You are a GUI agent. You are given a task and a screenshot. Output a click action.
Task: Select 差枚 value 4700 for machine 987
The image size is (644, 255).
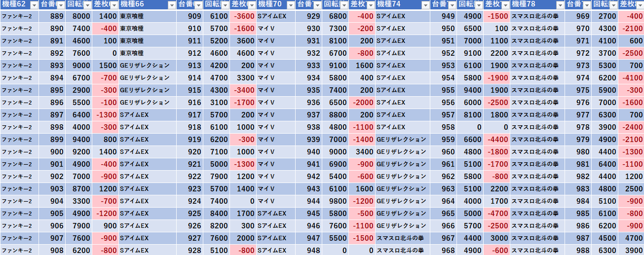[631, 238]
